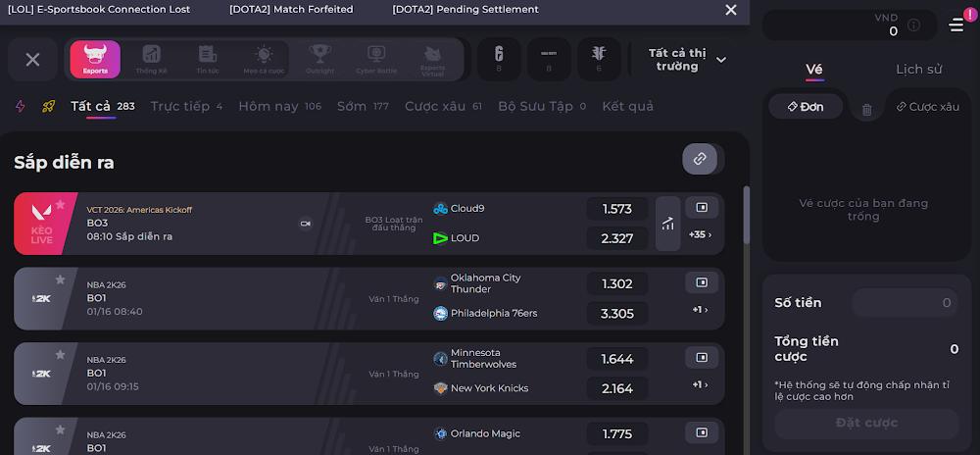Open the scoreboard icon on Thunder vs 76ers
Image resolution: width=980 pixels, height=455 pixels.
[702, 282]
